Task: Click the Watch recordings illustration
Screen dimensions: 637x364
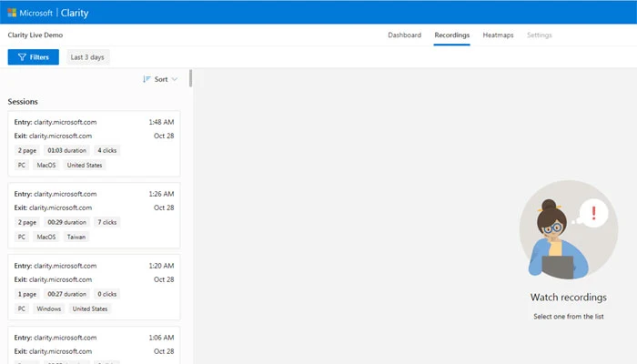Action: pos(569,230)
